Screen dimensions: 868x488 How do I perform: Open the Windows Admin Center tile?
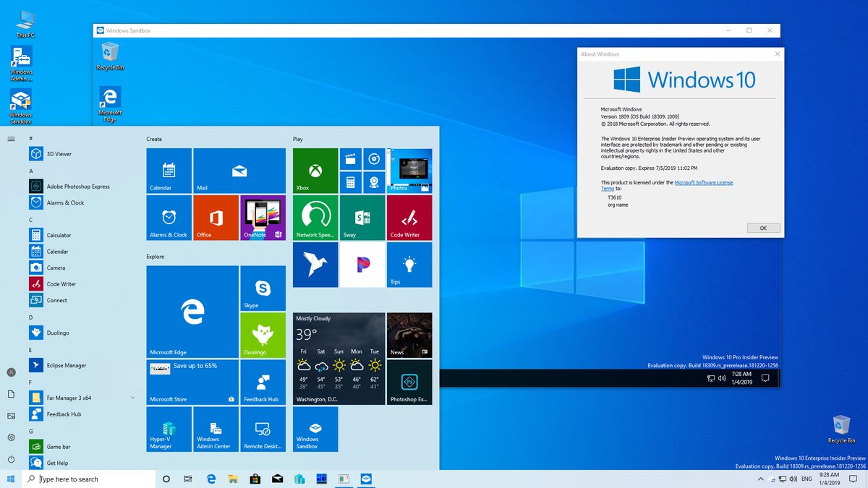[x=216, y=429]
